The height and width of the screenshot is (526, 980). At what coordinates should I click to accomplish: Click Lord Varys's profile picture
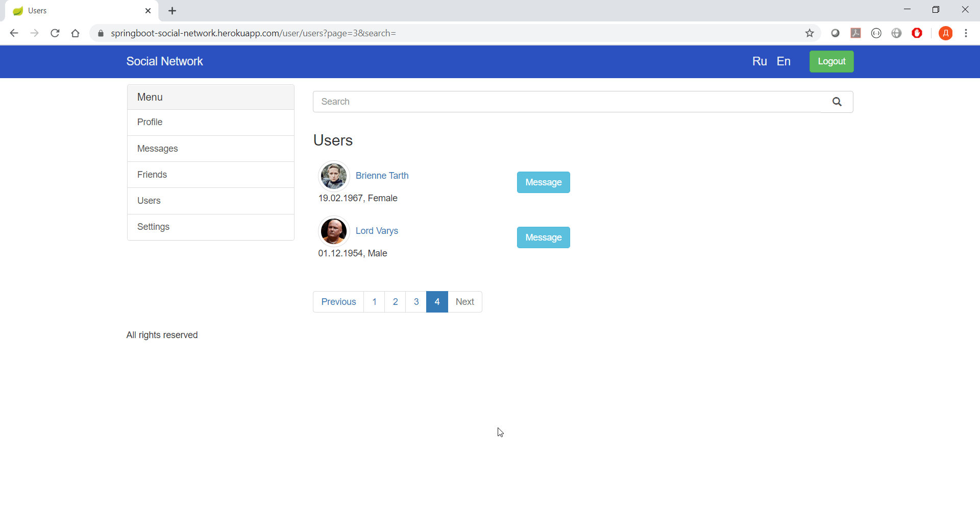pyautogui.click(x=333, y=231)
